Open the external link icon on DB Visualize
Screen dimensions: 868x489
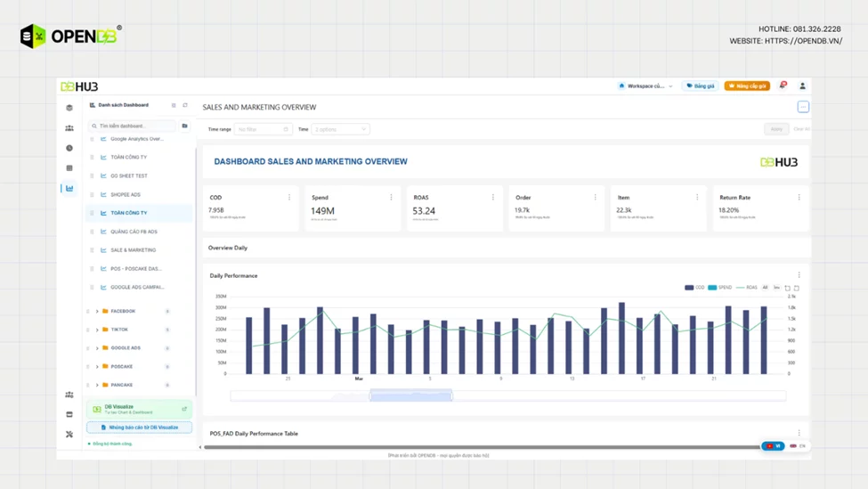tap(184, 409)
